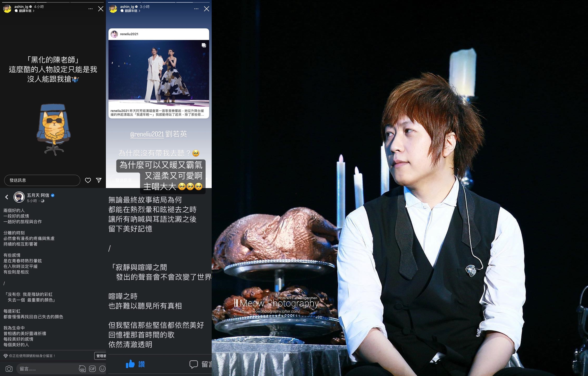Tap the line 依然清澈透明
Image resolution: width=588 pixels, height=376 pixels.
[x=130, y=344]
